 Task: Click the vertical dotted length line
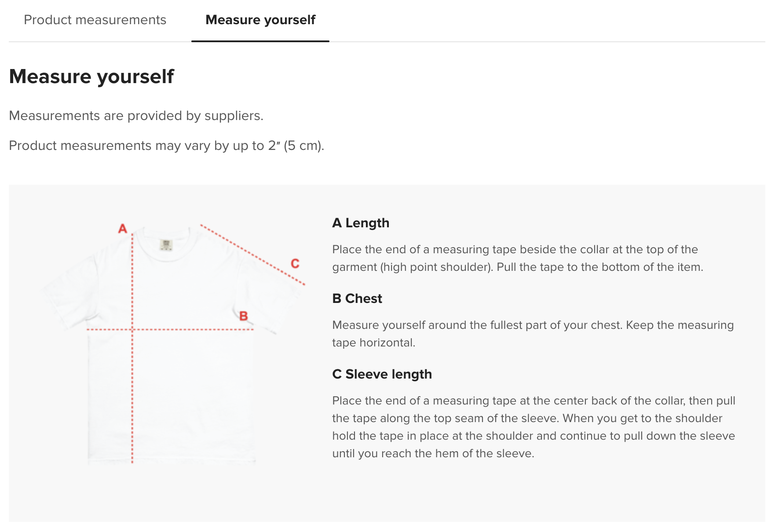132,348
